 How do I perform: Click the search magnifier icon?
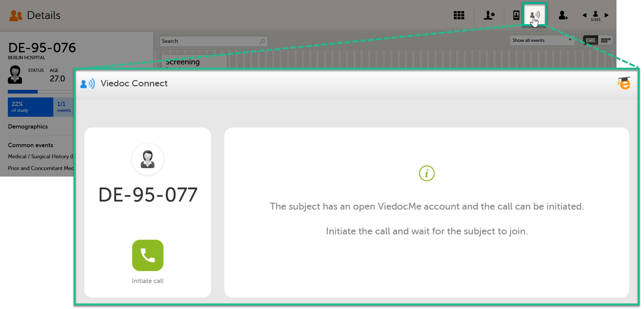pyautogui.click(x=262, y=41)
